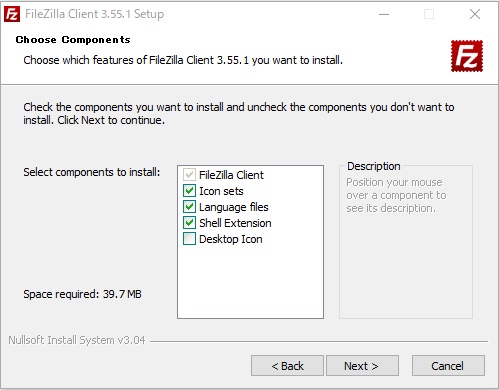Uncheck the Icon sets checkbox
The width and height of the screenshot is (499, 390).
pyautogui.click(x=189, y=191)
